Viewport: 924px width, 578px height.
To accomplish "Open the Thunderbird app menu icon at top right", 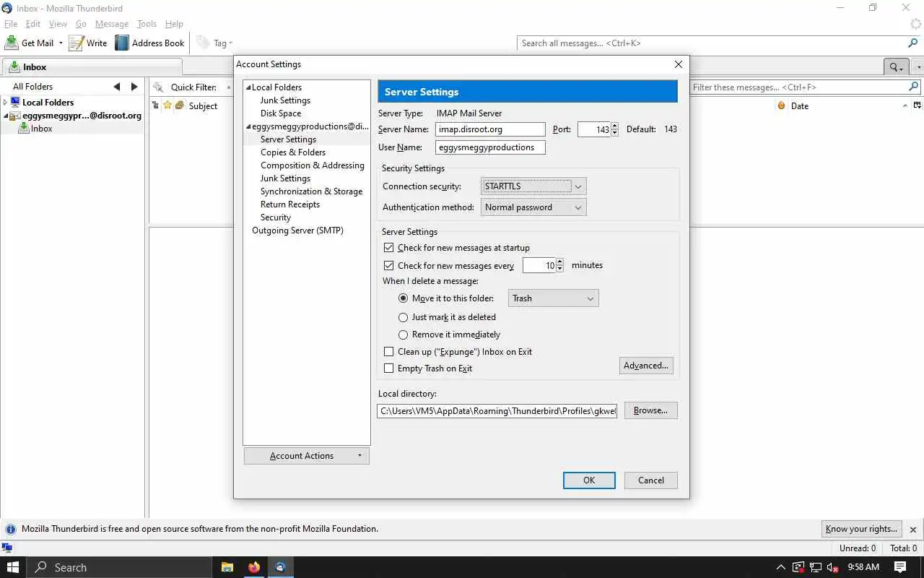I will [x=915, y=24].
